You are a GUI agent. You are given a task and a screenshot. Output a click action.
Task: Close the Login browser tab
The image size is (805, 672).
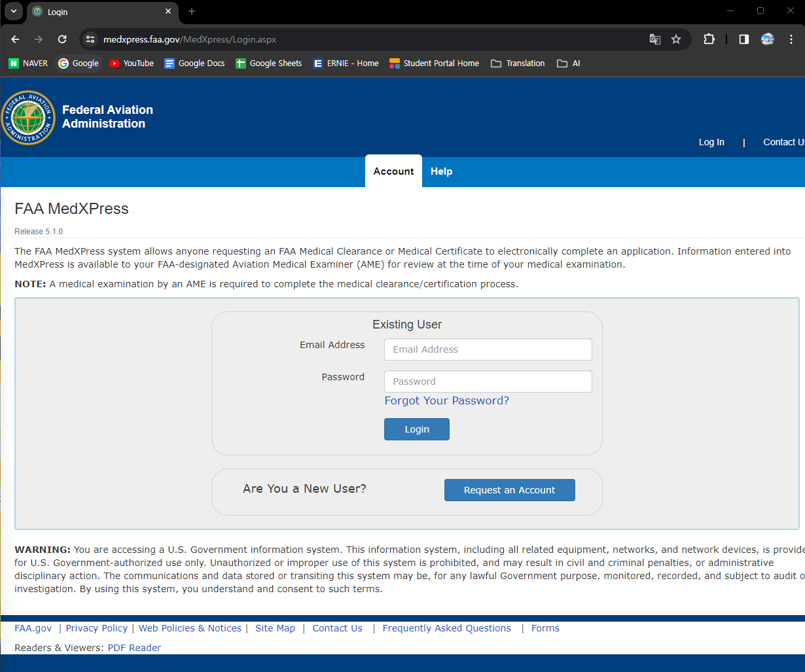pyautogui.click(x=168, y=12)
